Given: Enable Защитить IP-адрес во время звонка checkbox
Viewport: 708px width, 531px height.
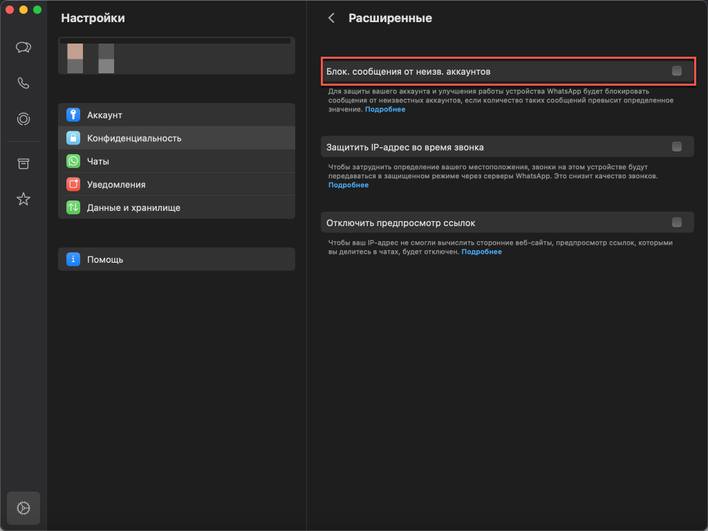Looking at the screenshot, I should click(x=676, y=146).
